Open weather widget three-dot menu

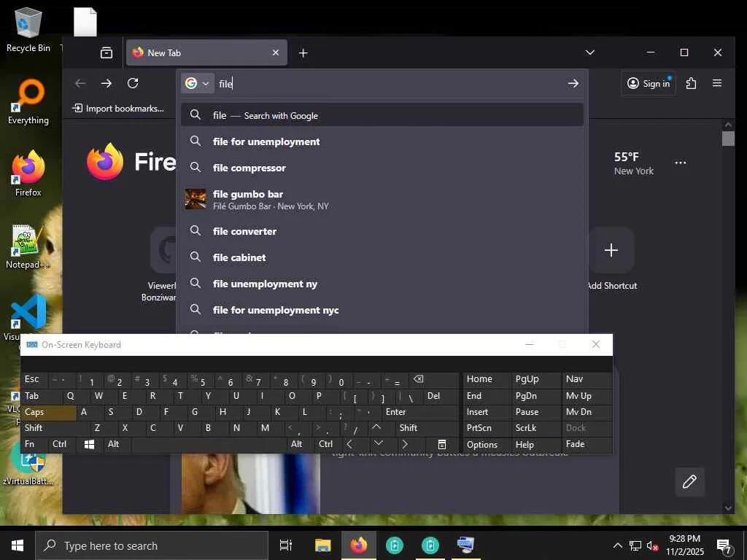pyautogui.click(x=681, y=163)
